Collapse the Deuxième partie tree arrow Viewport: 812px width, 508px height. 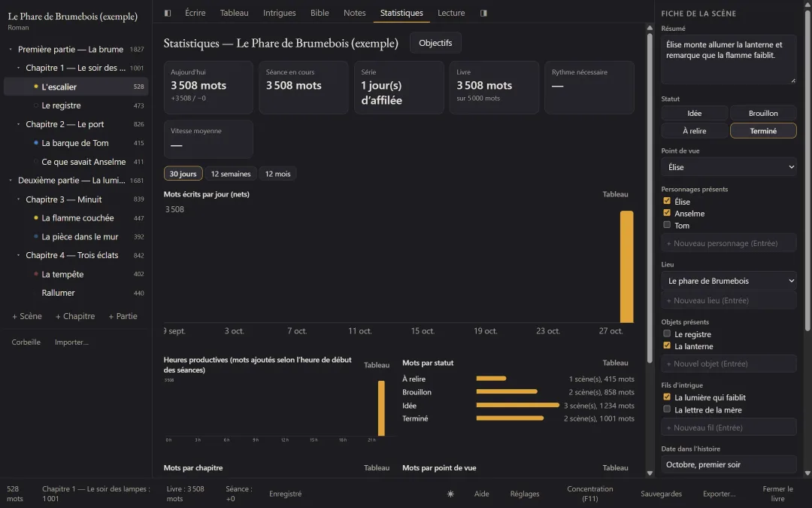[11, 181]
